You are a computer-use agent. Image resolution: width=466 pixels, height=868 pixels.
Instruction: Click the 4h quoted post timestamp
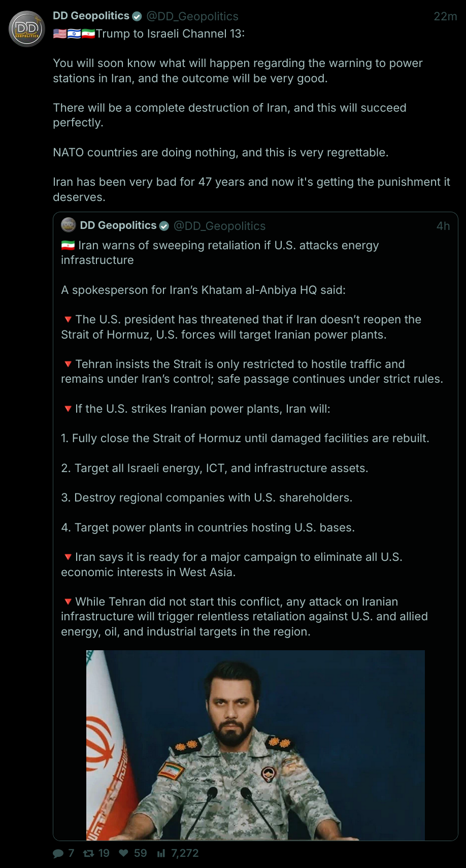coord(443,226)
